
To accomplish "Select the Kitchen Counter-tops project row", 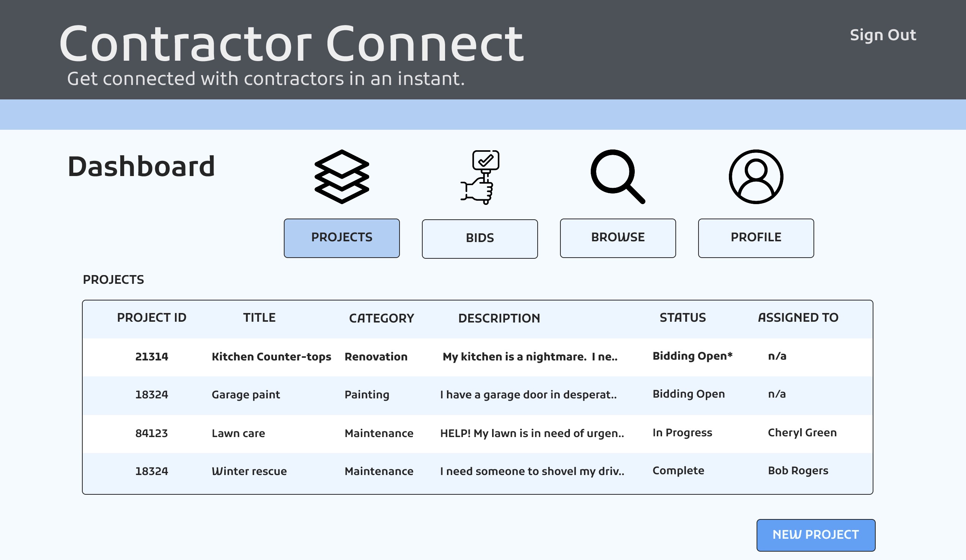I will (x=271, y=357).
